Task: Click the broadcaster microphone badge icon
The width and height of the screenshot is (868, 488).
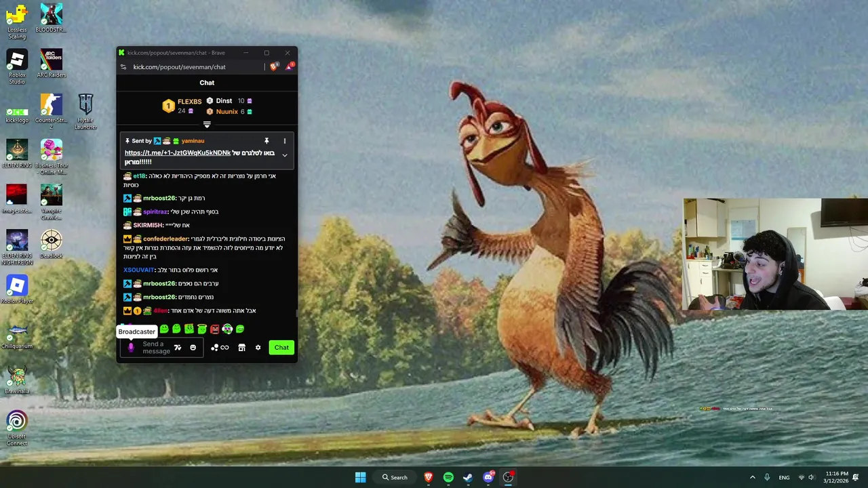Action: 131,347
